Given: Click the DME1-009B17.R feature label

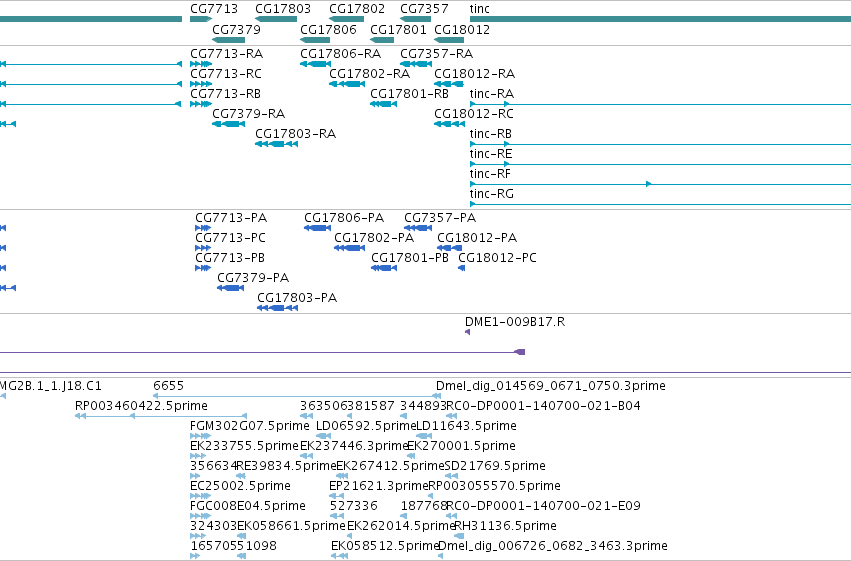Looking at the screenshot, I should point(515,322).
